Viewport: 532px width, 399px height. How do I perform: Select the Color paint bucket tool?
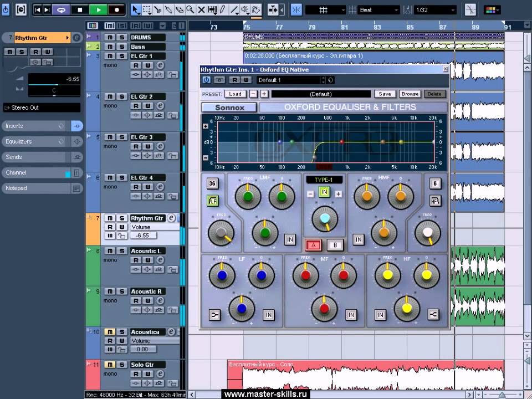256,10
